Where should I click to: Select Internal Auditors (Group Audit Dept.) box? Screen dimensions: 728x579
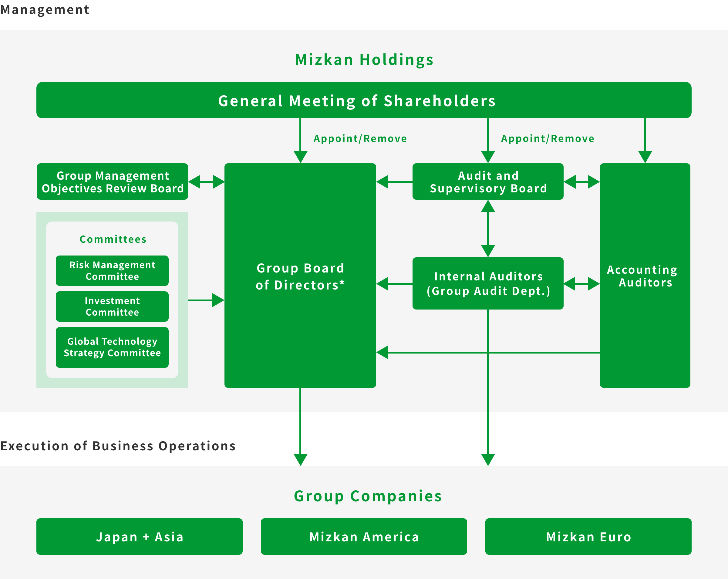(488, 283)
